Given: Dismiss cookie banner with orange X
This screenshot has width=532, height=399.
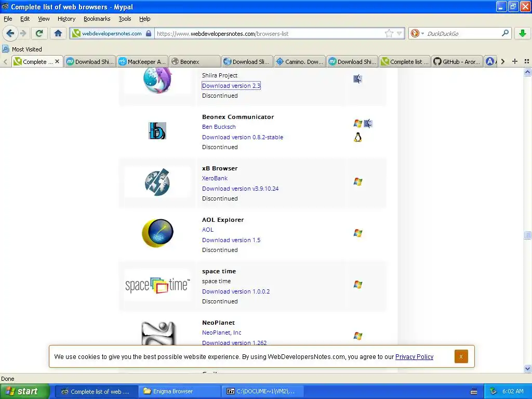Looking at the screenshot, I should point(461,356).
